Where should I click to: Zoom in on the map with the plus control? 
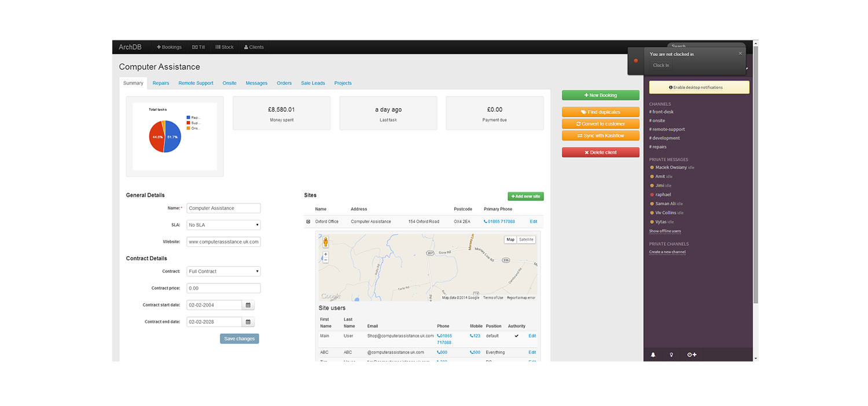coord(325,253)
